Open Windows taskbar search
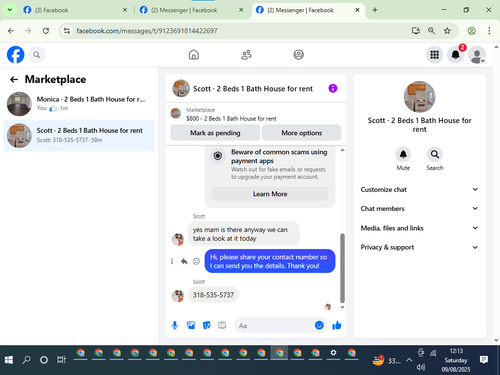Viewport: 500px width, 375px height. coord(26,360)
